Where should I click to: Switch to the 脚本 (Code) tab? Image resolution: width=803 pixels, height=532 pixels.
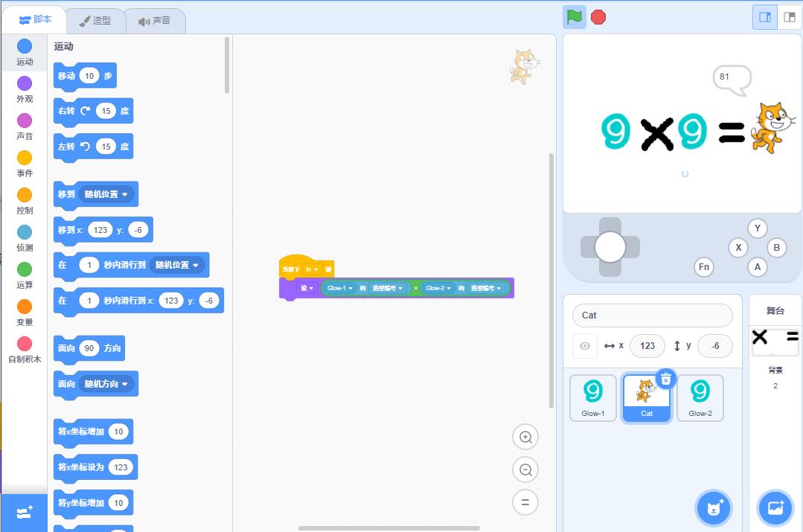point(35,19)
